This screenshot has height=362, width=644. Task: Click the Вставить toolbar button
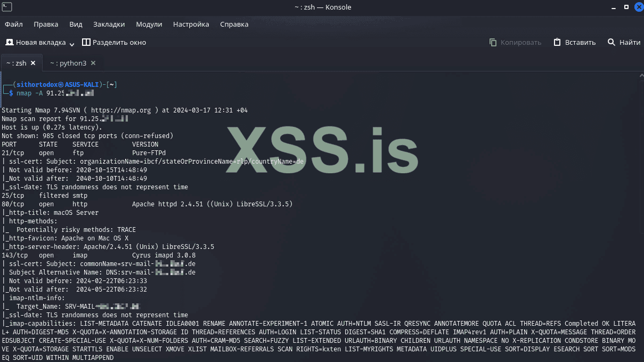tap(575, 42)
